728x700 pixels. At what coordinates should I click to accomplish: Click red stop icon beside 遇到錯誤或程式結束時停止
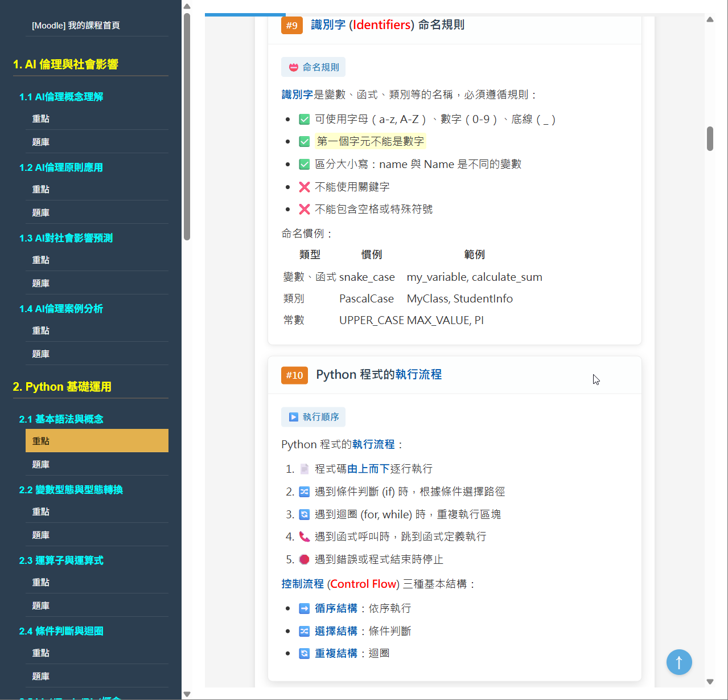click(305, 559)
